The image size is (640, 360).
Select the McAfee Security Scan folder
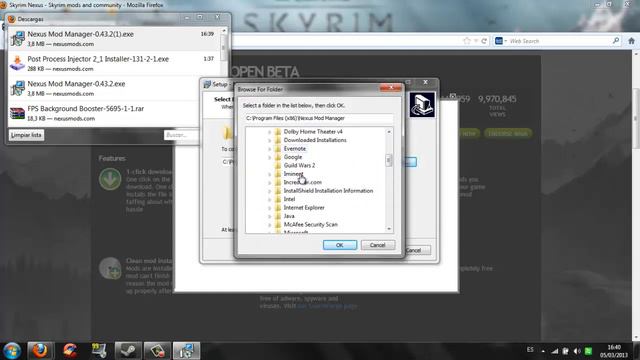coord(311,224)
